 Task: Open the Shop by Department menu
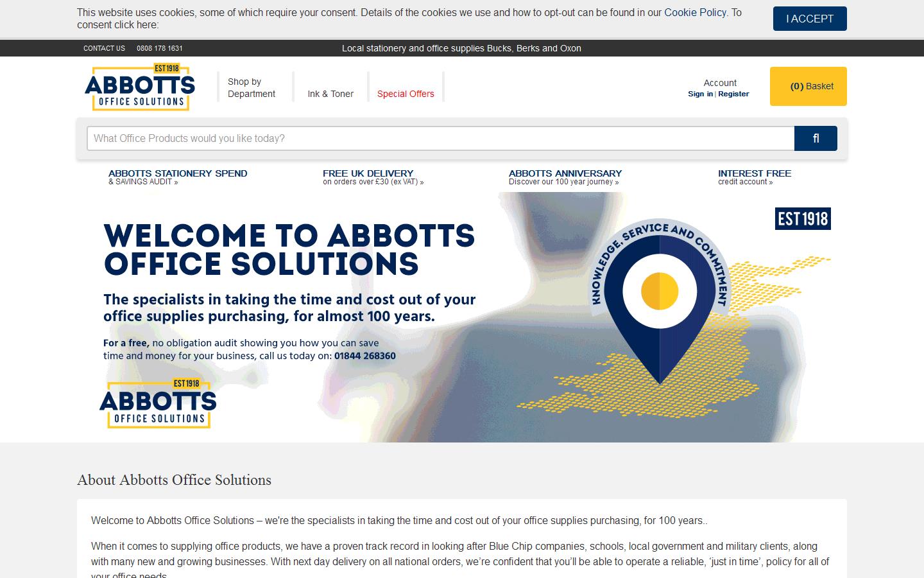[x=250, y=87]
